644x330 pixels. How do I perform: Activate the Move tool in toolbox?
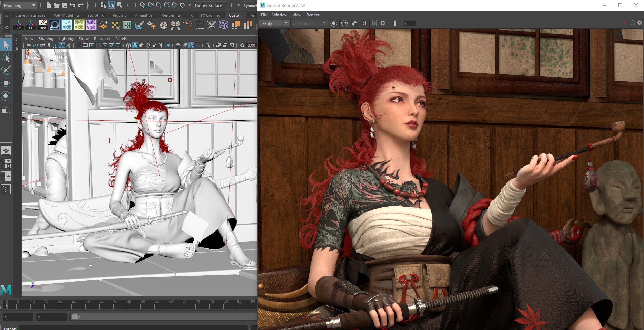(6, 83)
